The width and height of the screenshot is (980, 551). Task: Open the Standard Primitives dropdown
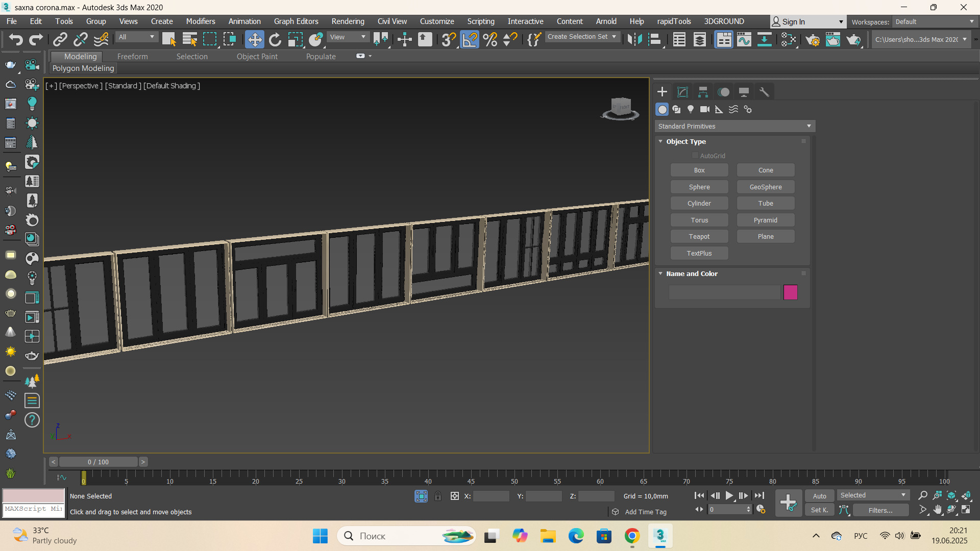(x=734, y=126)
